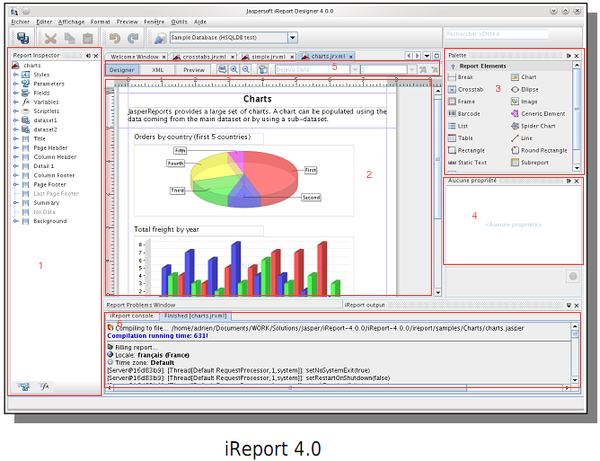Select the Break palette element

461,77
